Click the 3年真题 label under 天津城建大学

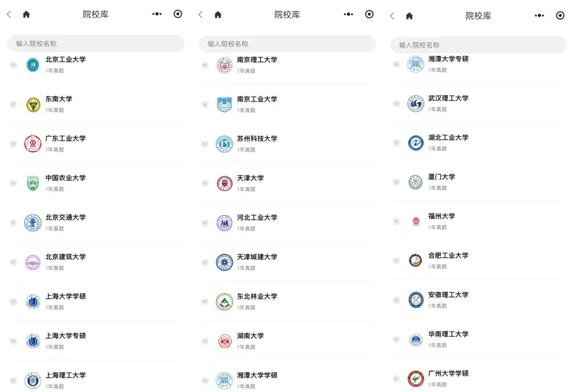[246, 268]
